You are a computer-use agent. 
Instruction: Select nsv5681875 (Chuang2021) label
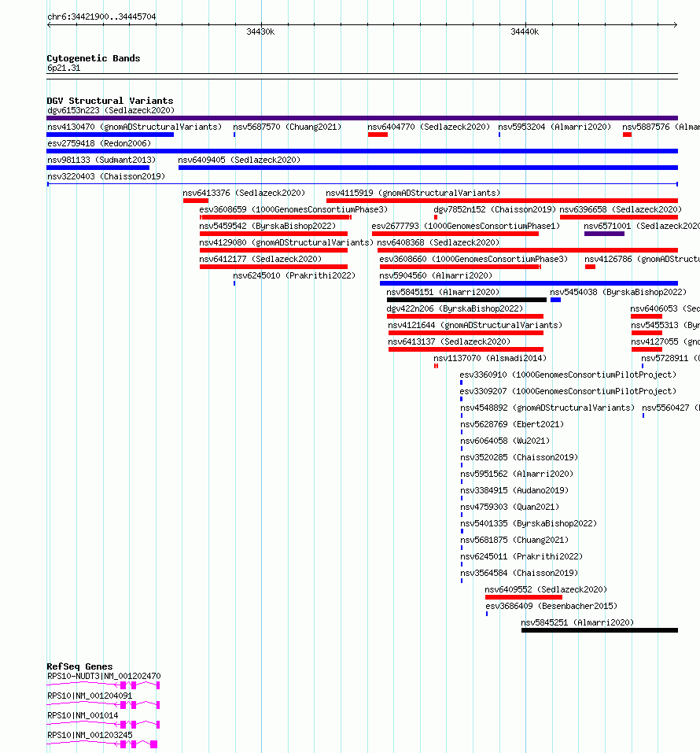[x=514, y=541]
